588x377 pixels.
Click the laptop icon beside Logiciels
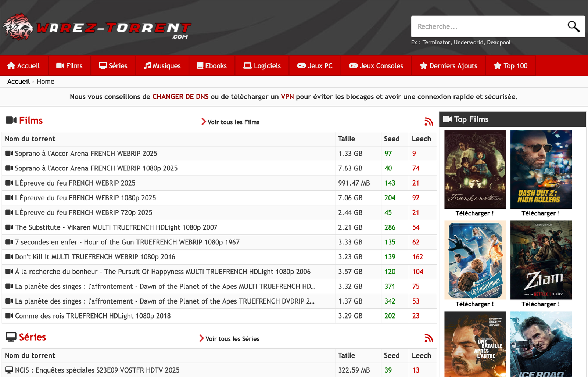tap(247, 66)
